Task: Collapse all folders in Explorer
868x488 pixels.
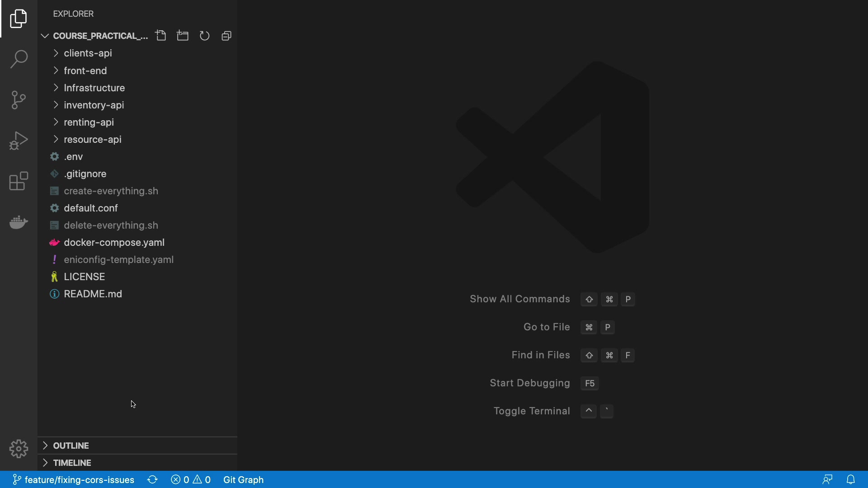Action: (x=226, y=36)
